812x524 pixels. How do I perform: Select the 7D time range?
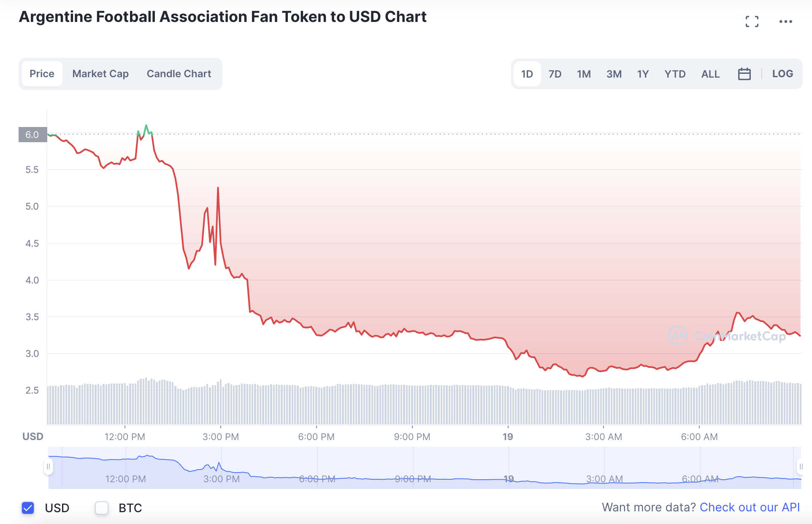coord(555,74)
